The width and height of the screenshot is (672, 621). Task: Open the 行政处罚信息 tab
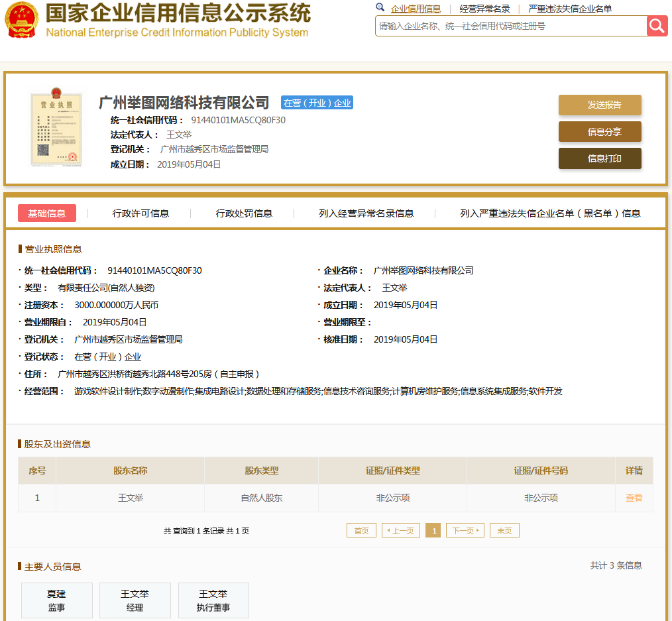click(244, 213)
